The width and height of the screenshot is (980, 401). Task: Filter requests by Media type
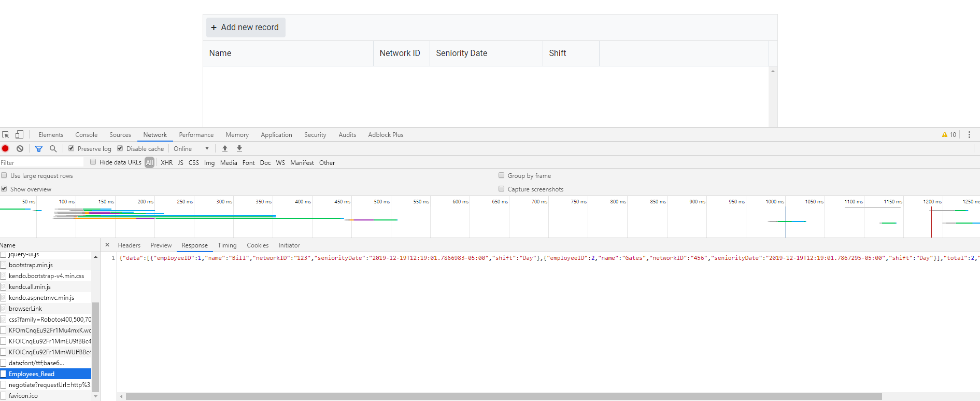(229, 163)
